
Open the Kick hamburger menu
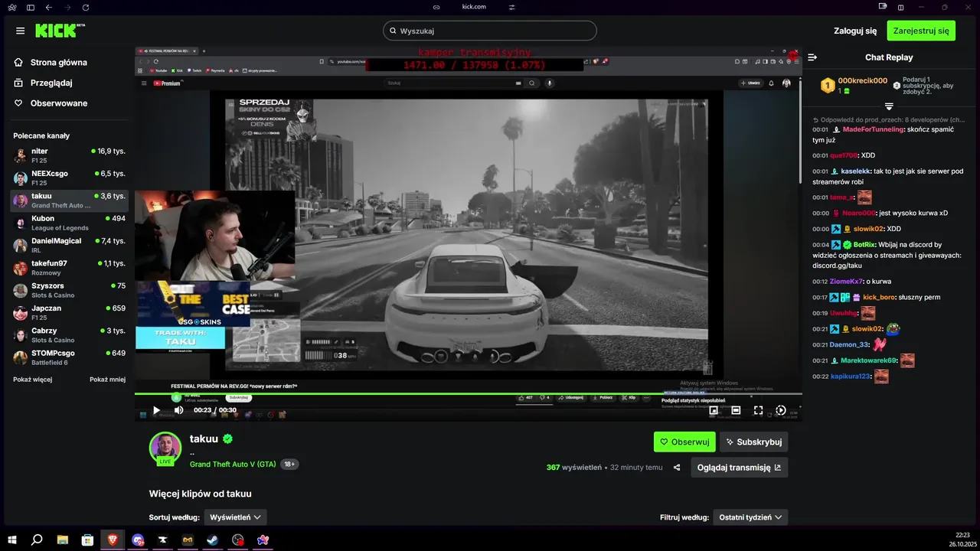tap(20, 31)
